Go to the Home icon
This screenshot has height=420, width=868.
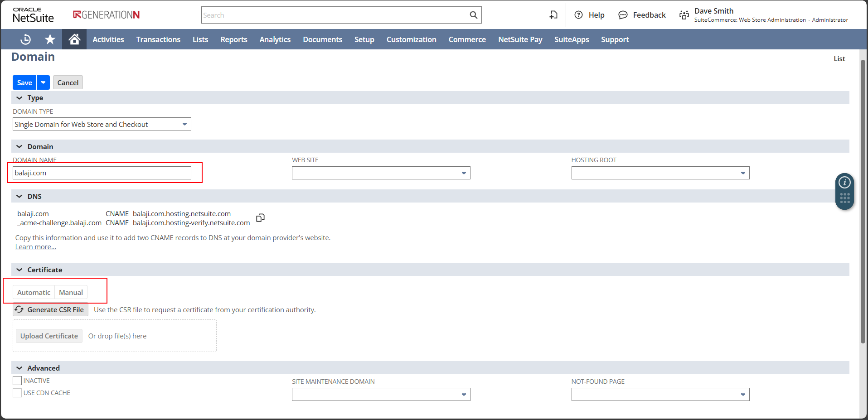click(x=74, y=39)
